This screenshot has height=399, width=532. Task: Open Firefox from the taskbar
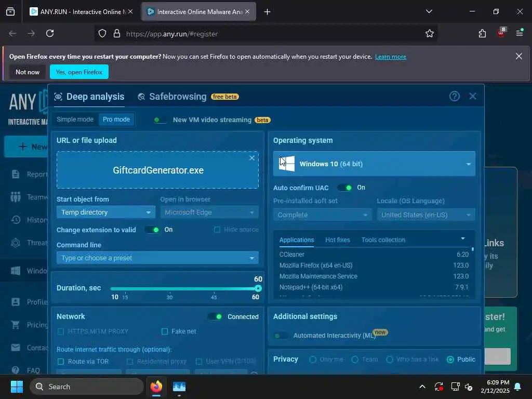click(156, 387)
